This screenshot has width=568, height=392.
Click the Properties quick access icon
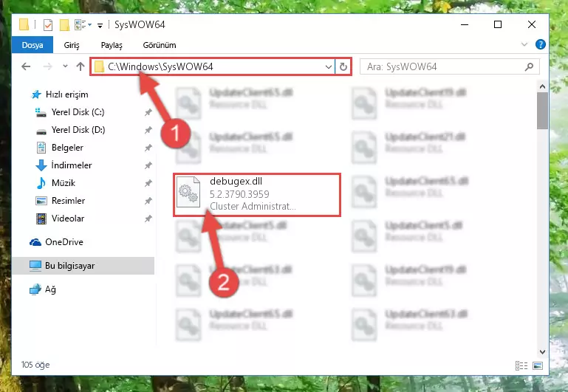(x=47, y=25)
